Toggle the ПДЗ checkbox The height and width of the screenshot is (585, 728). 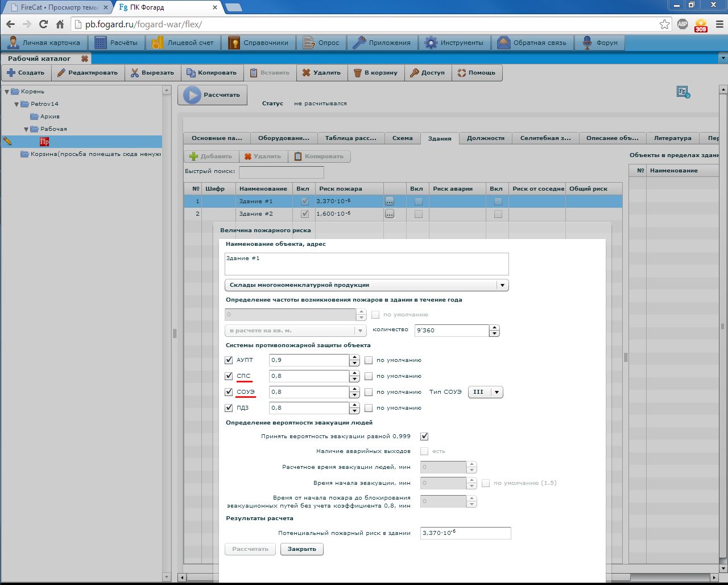(229, 408)
